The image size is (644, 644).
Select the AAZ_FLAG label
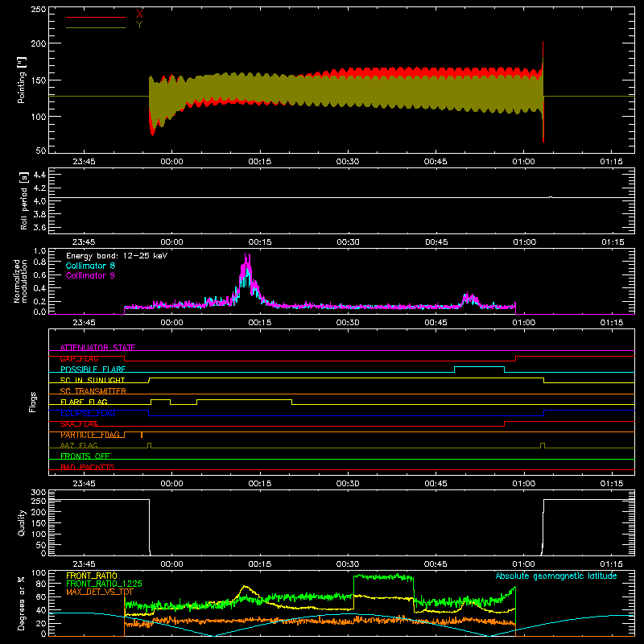click(x=79, y=445)
